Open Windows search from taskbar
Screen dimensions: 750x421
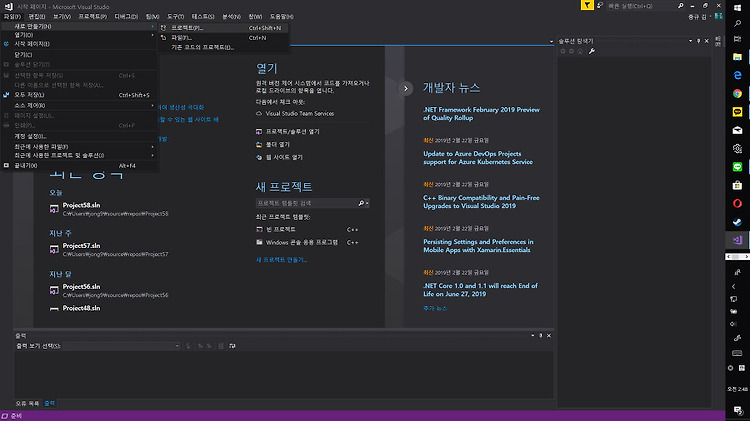point(737,23)
